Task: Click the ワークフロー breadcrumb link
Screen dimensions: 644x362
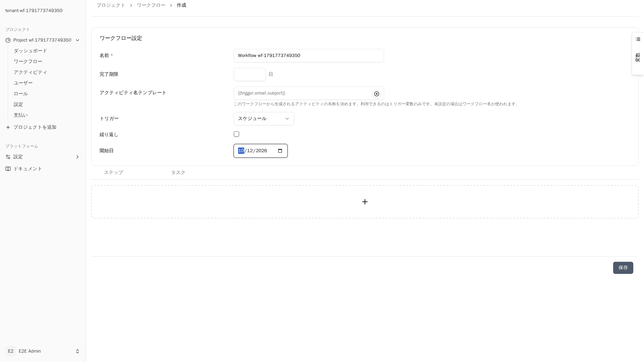Action: pos(151,5)
